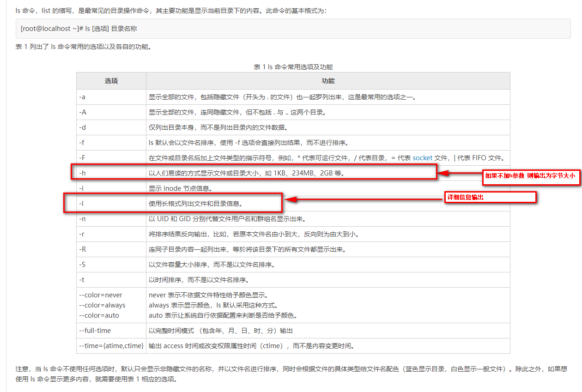
Task: Select the "-t" option cell
Action: pos(111,280)
